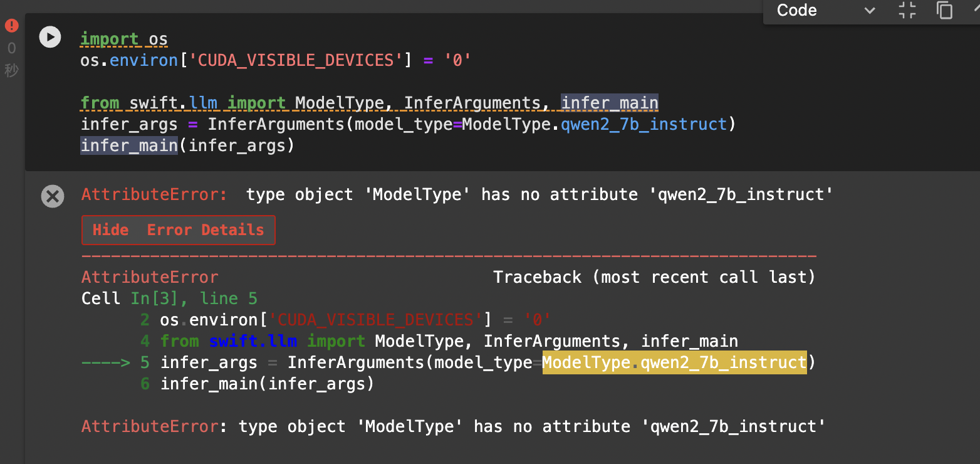Image resolution: width=980 pixels, height=464 pixels.
Task: Open the Code cell type dropdown
Action: pyautogui.click(x=825, y=10)
